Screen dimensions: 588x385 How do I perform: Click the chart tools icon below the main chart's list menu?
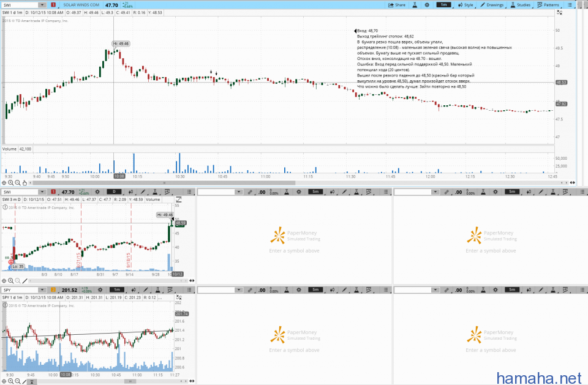[x=559, y=13]
